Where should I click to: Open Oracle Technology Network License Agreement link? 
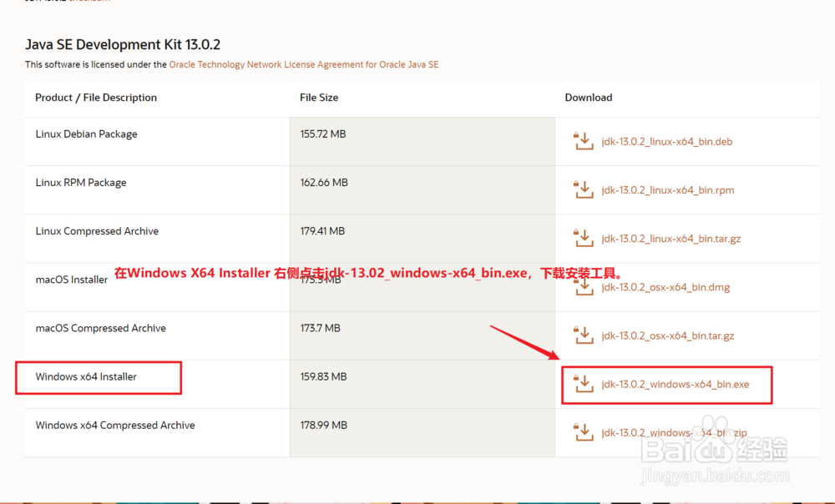304,64
